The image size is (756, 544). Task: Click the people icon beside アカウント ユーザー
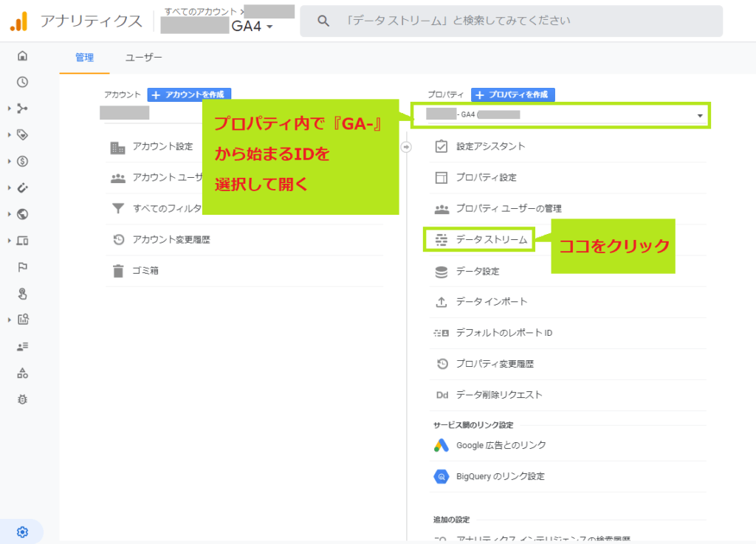point(118,179)
